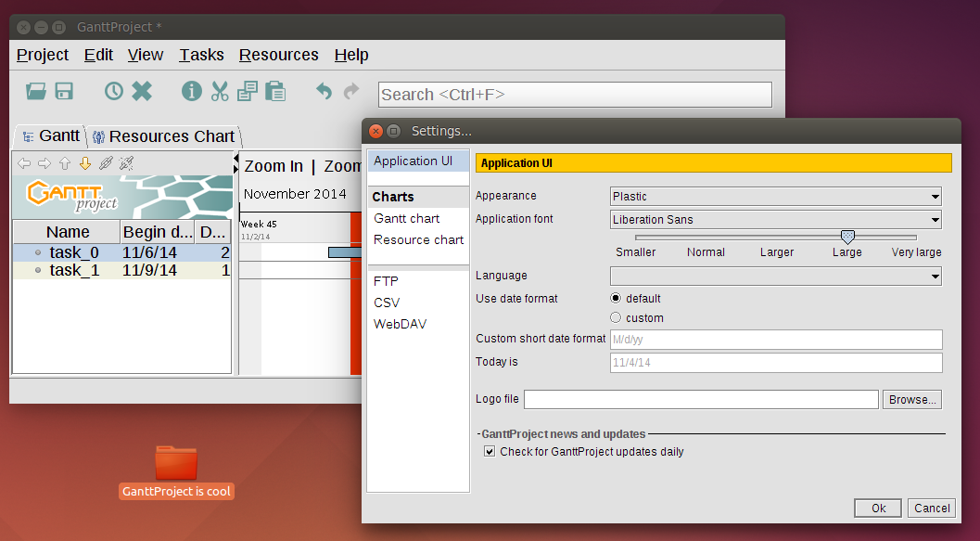Click the undo arrow icon
Image resolution: width=980 pixels, height=541 pixels.
[324, 91]
